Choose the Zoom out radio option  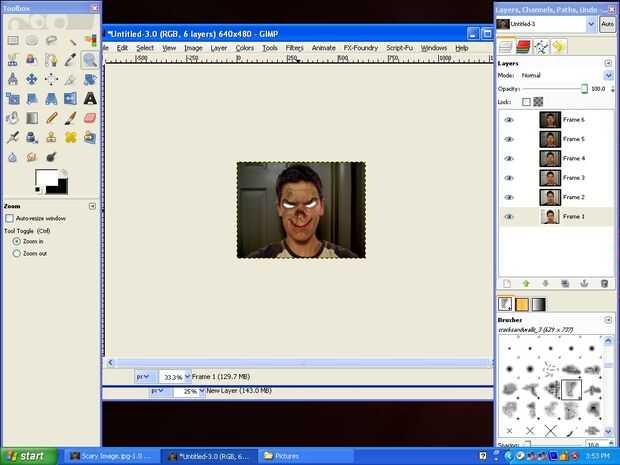17,253
